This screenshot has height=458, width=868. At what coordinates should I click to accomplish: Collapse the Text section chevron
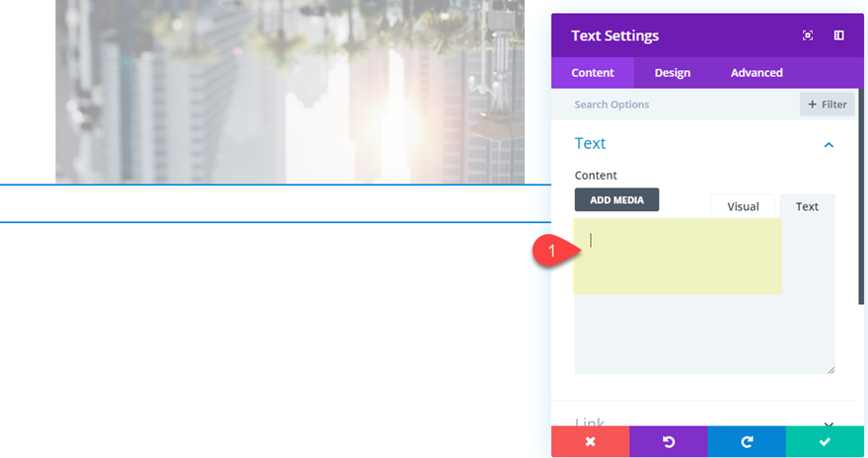coord(829,145)
